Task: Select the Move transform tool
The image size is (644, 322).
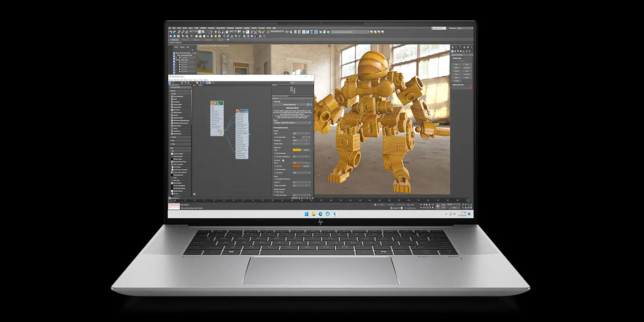Action: [x=215, y=32]
